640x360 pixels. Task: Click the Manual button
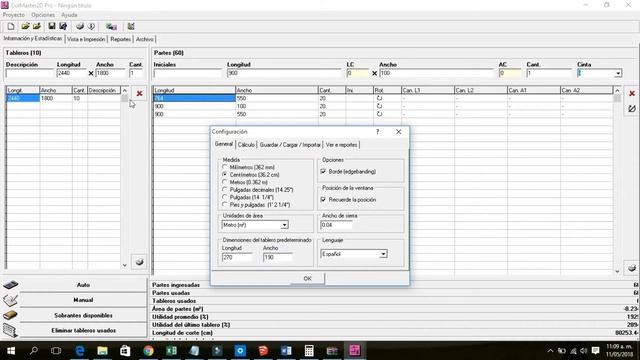click(83, 300)
